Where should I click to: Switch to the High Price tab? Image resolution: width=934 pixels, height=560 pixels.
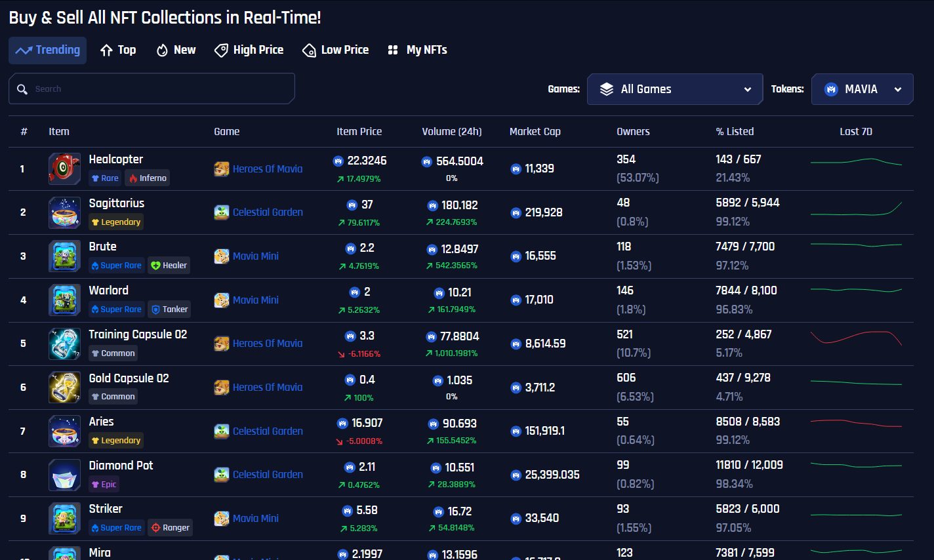coord(249,50)
